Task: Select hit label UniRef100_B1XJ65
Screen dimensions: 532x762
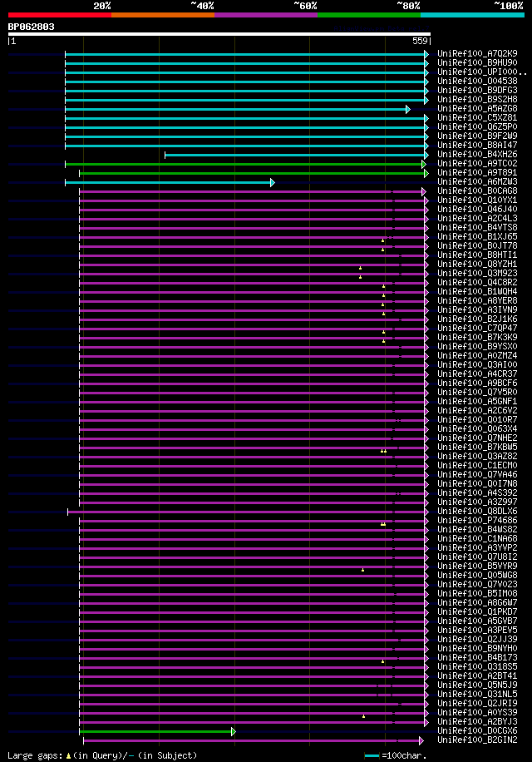Action: click(x=477, y=236)
